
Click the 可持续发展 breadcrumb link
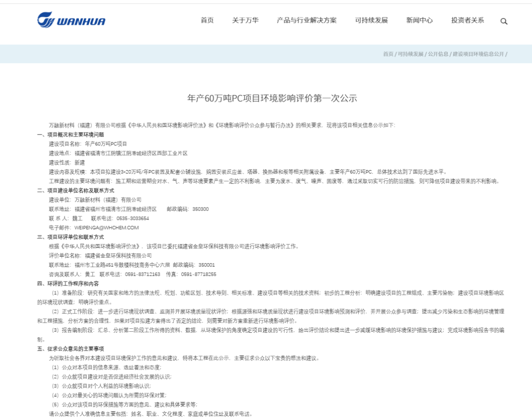click(410, 54)
